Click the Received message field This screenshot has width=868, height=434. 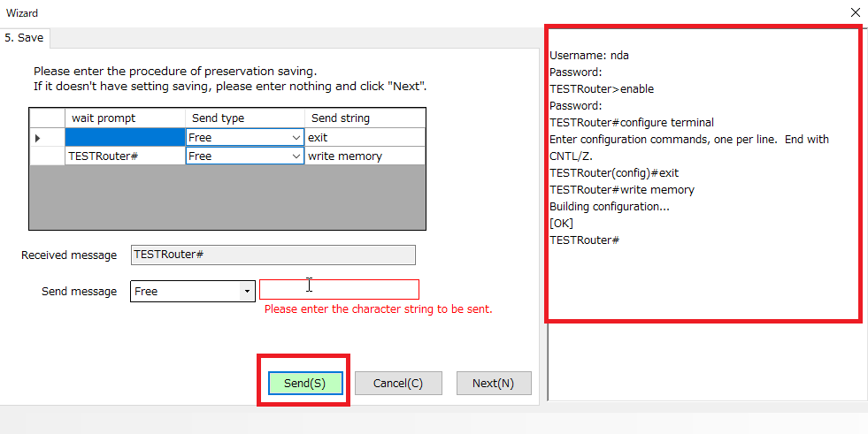pyautogui.click(x=273, y=255)
